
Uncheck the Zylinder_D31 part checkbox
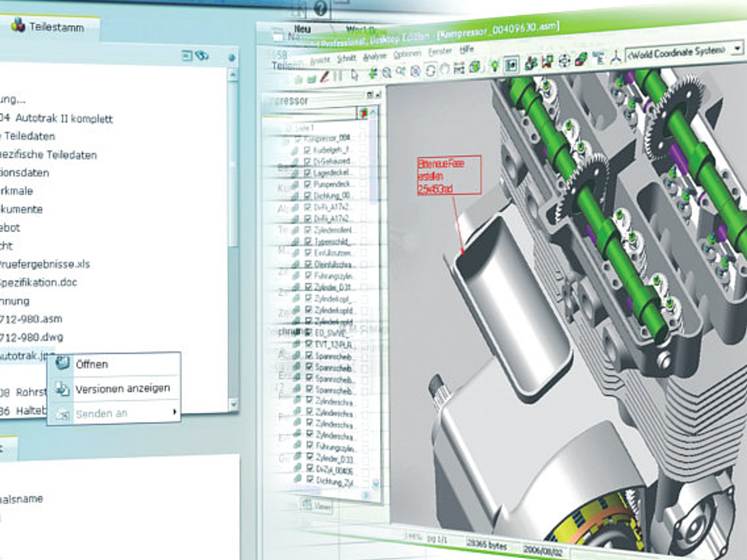tap(309, 287)
